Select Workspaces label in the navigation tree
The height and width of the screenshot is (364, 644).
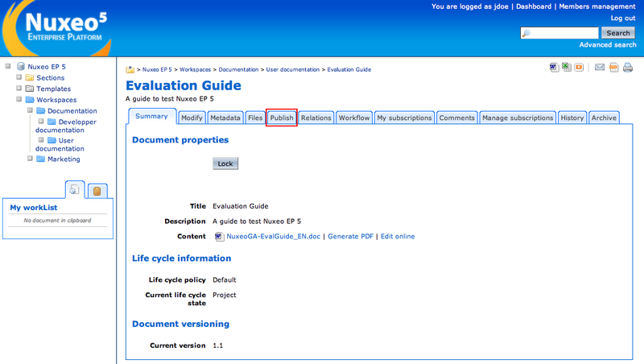(56, 100)
